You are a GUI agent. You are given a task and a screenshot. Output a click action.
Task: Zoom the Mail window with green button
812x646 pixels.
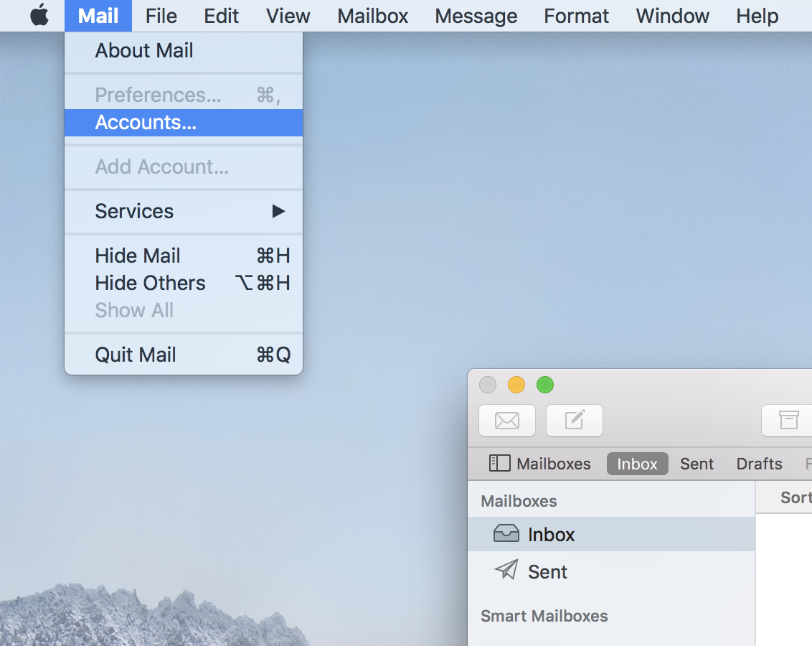(544, 385)
